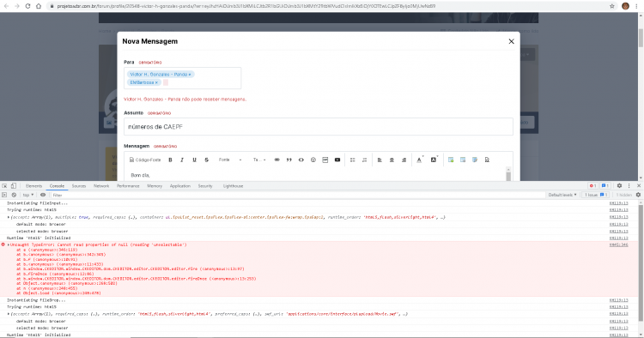The height and width of the screenshot is (338, 644).
Task: Open the DevTools three-dot more options menu
Action: coord(629,186)
